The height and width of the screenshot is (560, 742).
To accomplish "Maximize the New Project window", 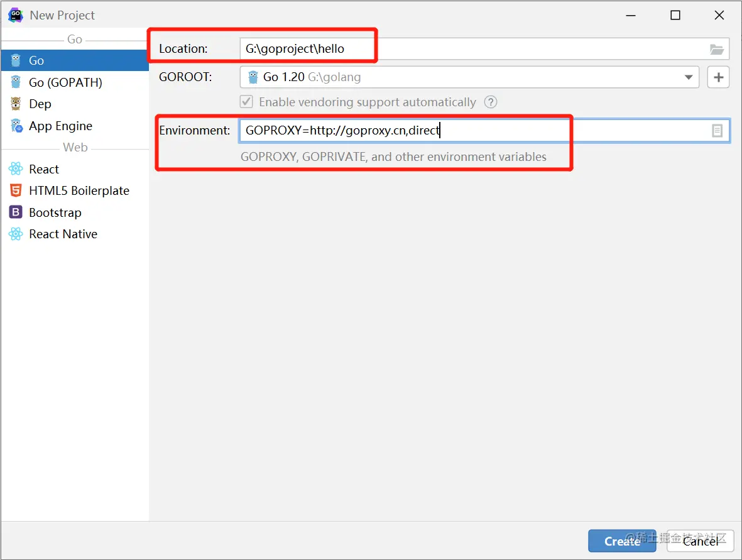I will point(675,15).
